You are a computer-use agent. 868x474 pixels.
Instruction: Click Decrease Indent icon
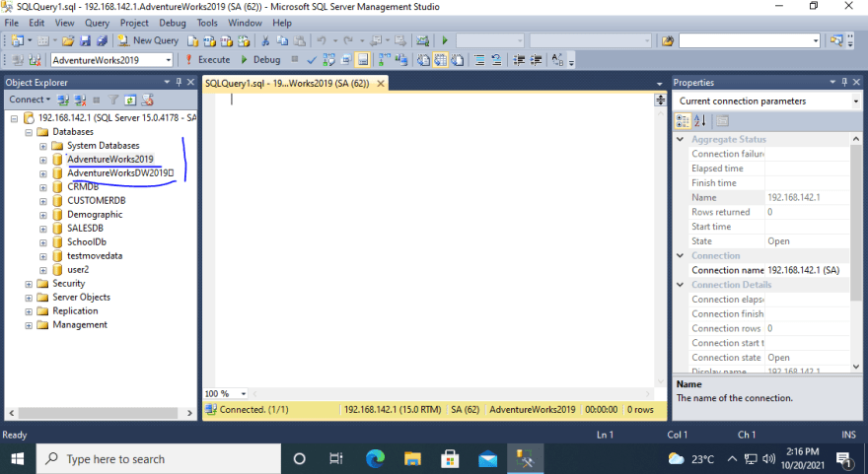click(519, 60)
